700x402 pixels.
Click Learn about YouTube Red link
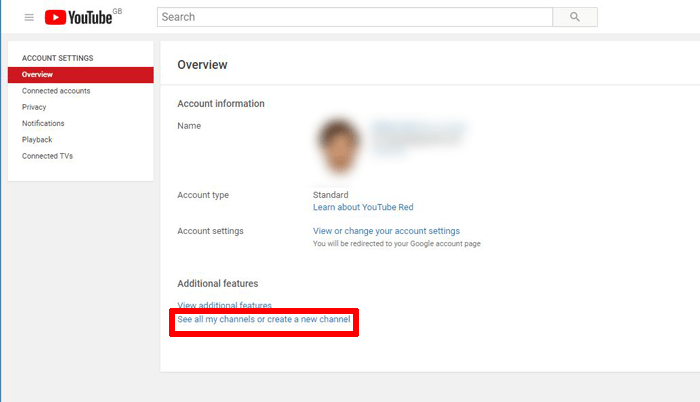pyautogui.click(x=363, y=207)
